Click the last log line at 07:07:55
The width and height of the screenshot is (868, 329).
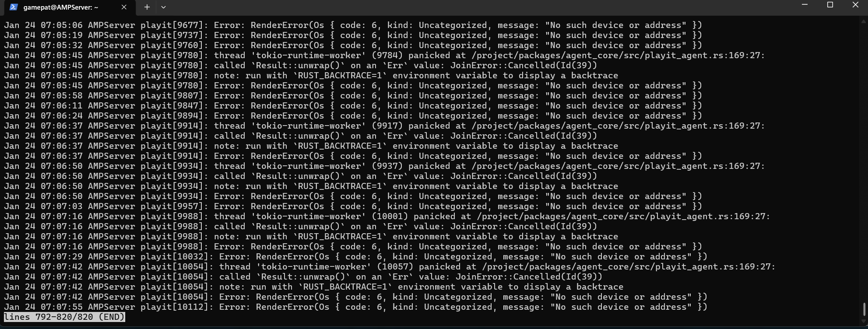pyautogui.click(x=355, y=307)
